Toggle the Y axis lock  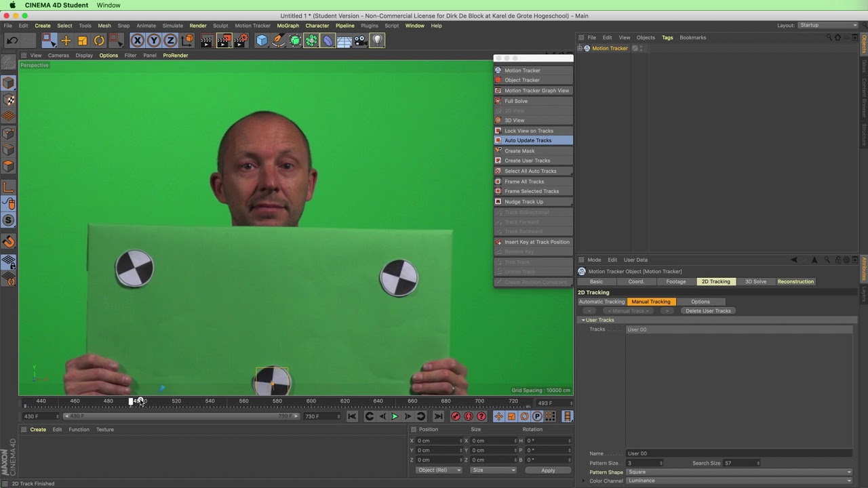[x=154, y=41]
